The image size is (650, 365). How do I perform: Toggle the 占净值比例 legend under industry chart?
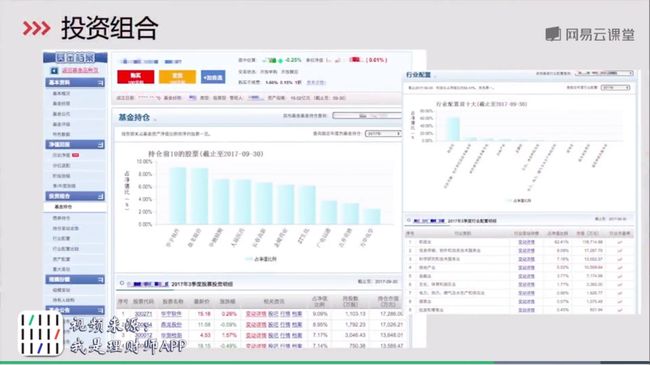[519, 200]
